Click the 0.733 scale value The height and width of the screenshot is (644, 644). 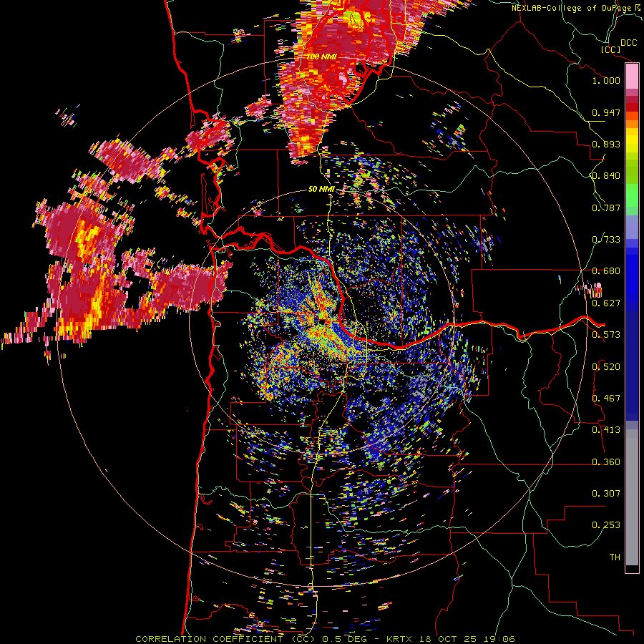tap(606, 240)
